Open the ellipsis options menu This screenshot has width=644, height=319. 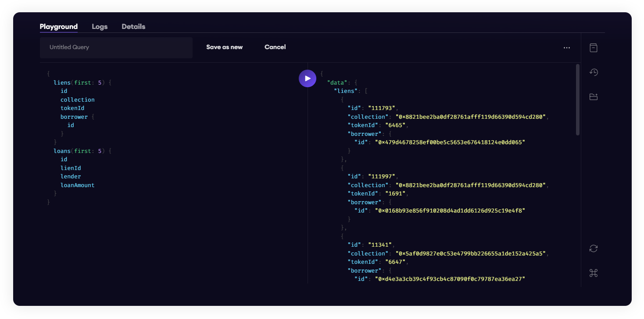pos(566,47)
